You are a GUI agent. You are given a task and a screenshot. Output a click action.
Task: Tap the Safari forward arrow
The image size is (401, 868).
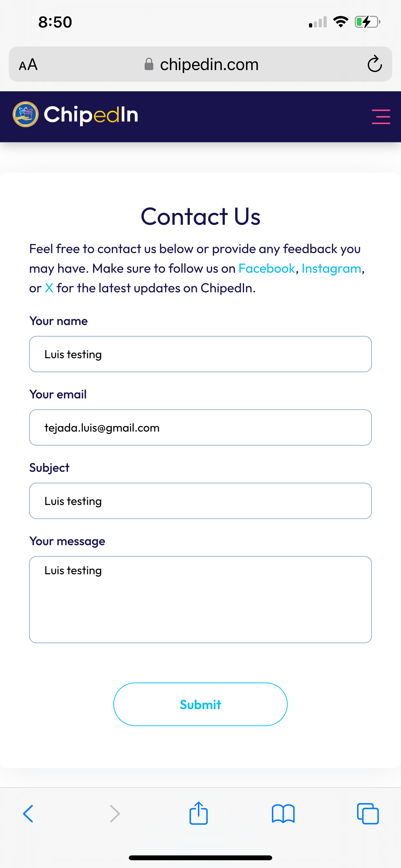click(x=115, y=814)
